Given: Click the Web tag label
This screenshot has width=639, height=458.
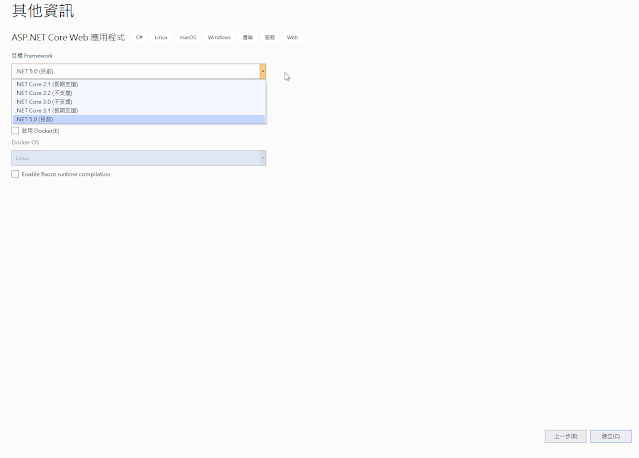Looking at the screenshot, I should [292, 37].
